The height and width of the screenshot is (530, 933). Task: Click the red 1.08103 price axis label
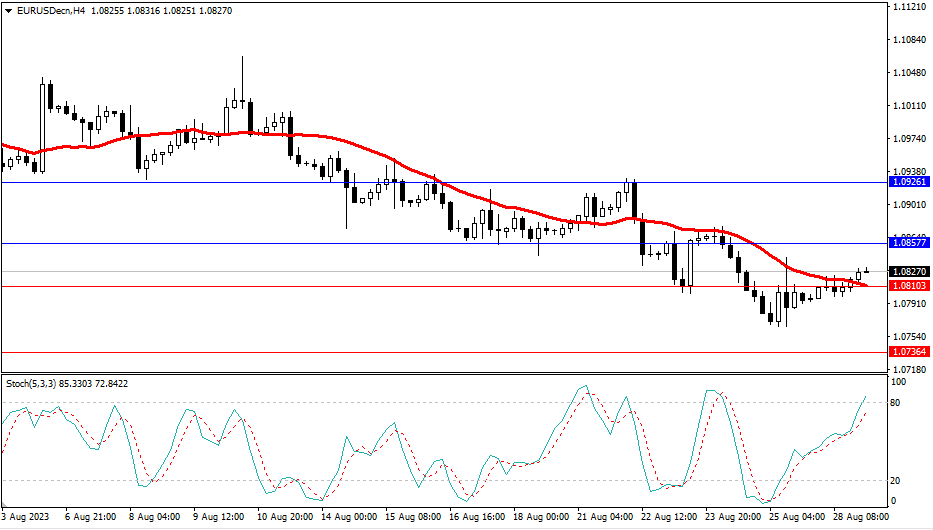tap(908, 286)
